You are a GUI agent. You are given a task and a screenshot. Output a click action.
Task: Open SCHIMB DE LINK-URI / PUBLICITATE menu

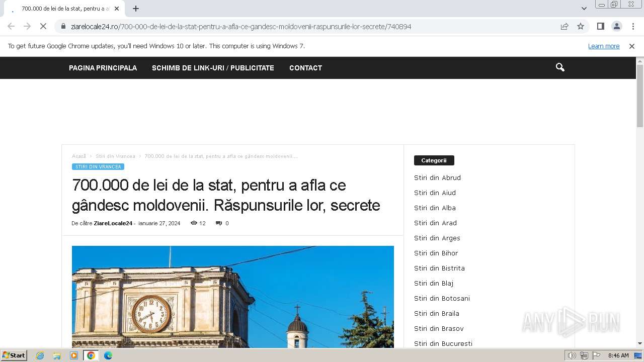[x=213, y=68]
